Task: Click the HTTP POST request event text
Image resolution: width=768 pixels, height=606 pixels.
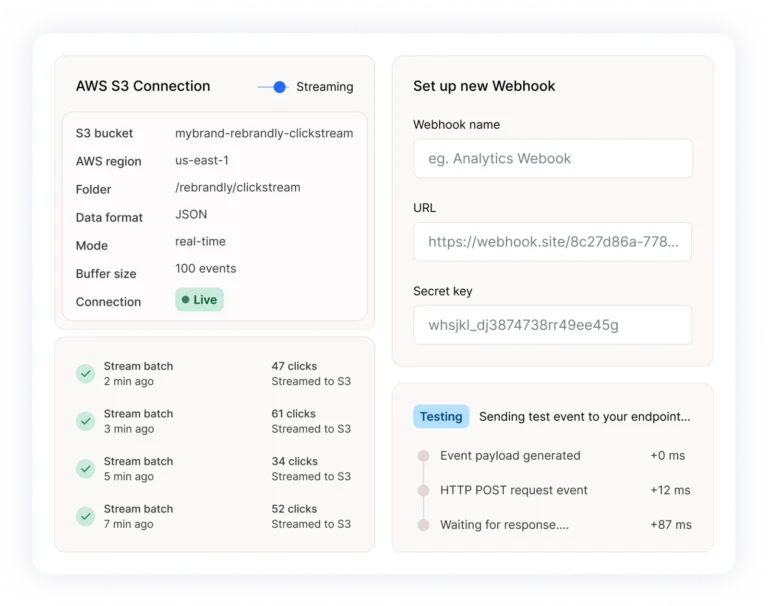Action: coord(514,490)
